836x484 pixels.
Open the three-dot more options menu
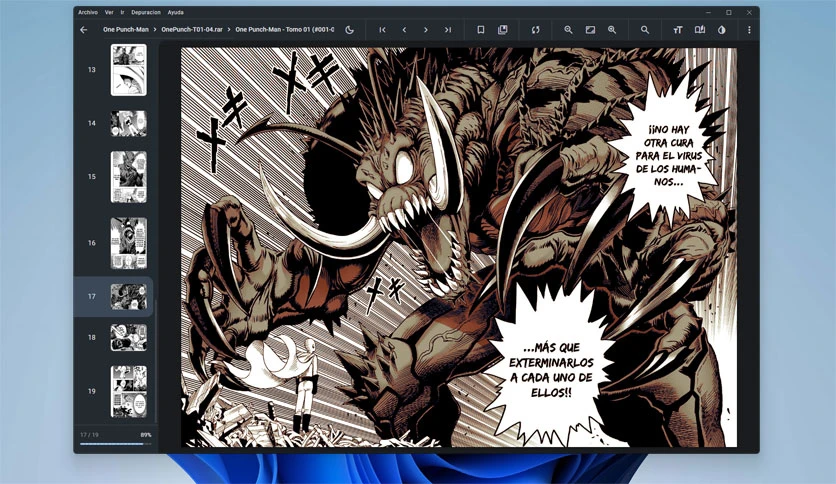749,30
